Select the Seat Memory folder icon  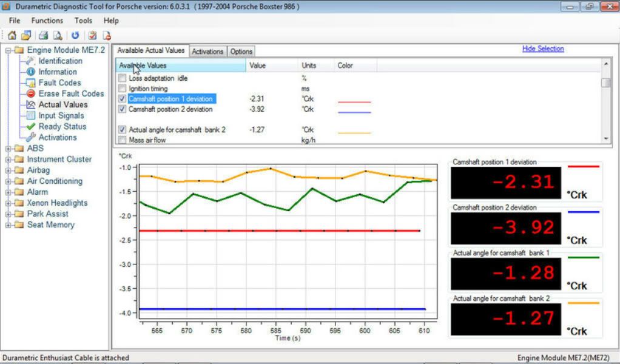pyautogui.click(x=19, y=225)
